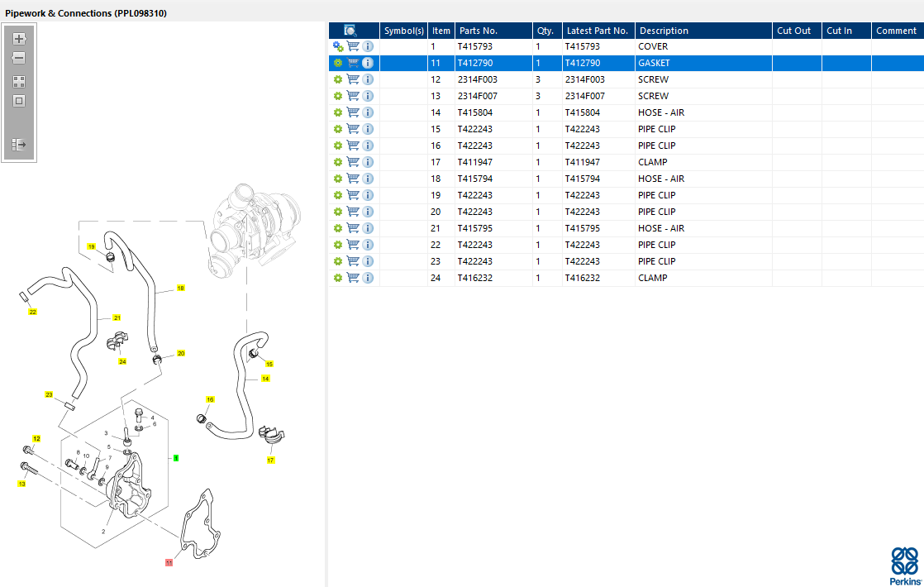
Task: Click the green gear for item 19
Action: tap(338, 195)
